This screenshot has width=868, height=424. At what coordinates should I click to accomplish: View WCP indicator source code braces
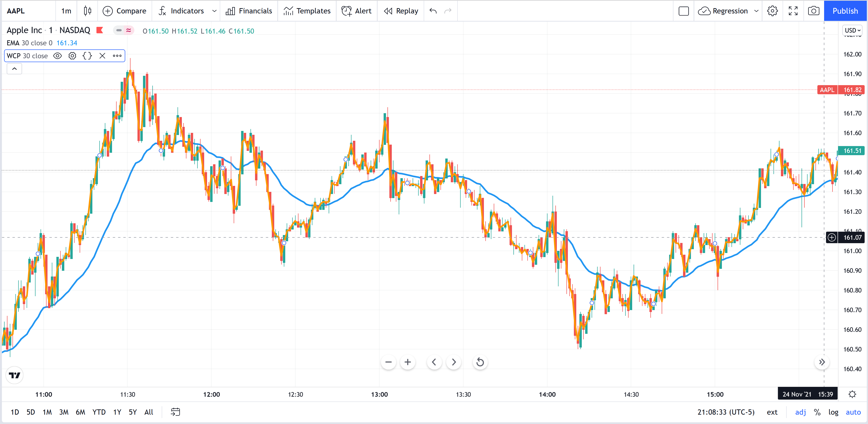[x=87, y=56]
